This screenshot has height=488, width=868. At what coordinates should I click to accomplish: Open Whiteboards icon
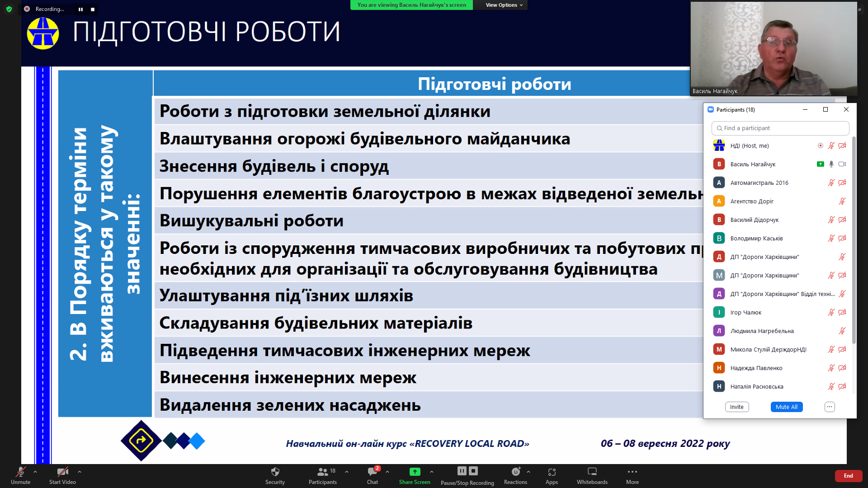[592, 472]
